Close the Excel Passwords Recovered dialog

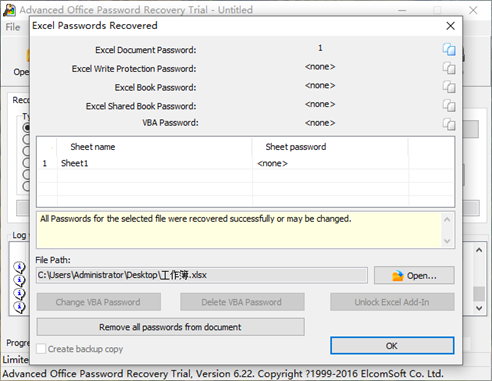[451, 26]
